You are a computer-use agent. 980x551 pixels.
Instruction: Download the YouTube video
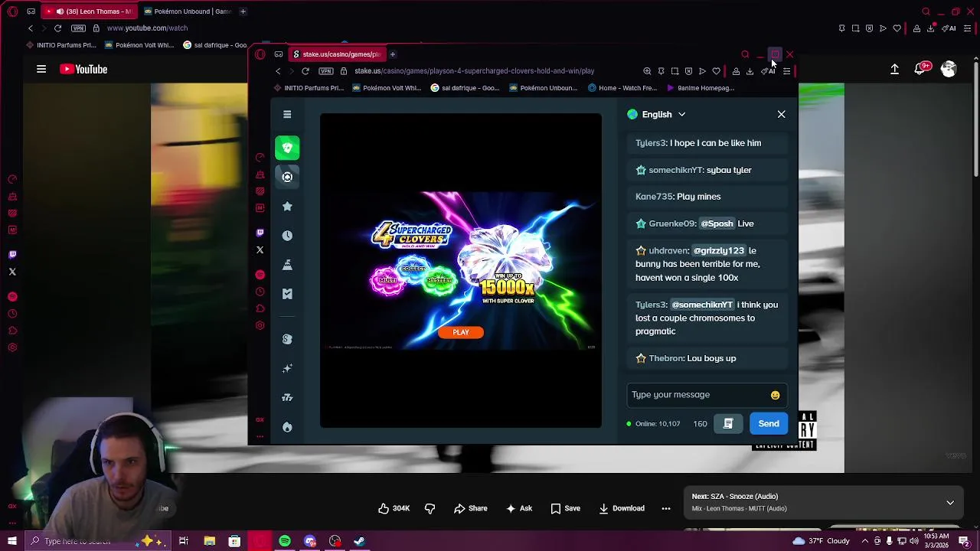(x=621, y=508)
